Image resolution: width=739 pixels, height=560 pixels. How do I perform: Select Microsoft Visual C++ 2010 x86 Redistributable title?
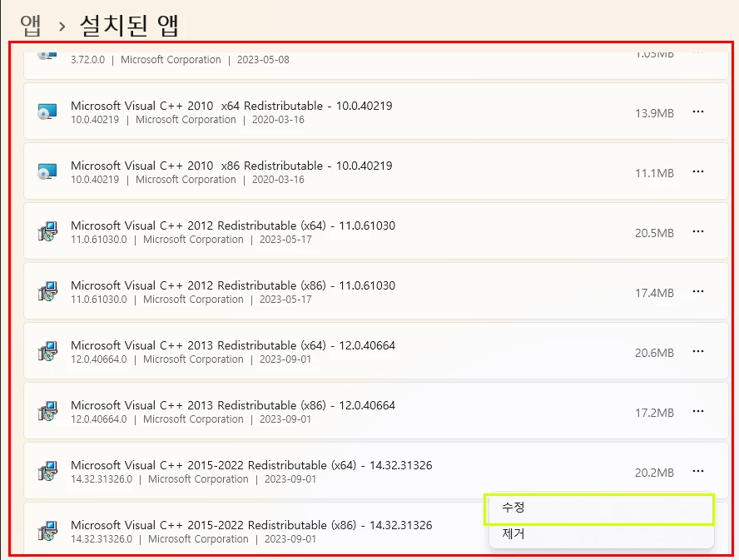pos(231,166)
